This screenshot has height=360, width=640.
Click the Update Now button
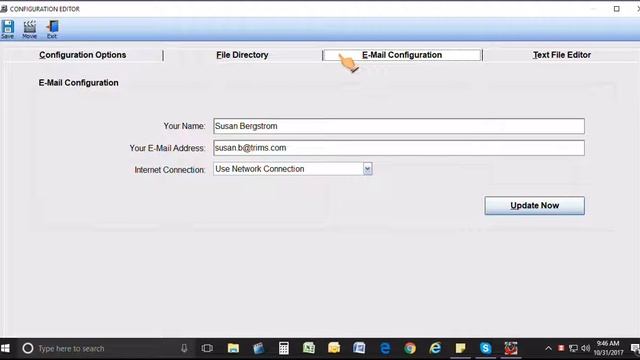(534, 206)
